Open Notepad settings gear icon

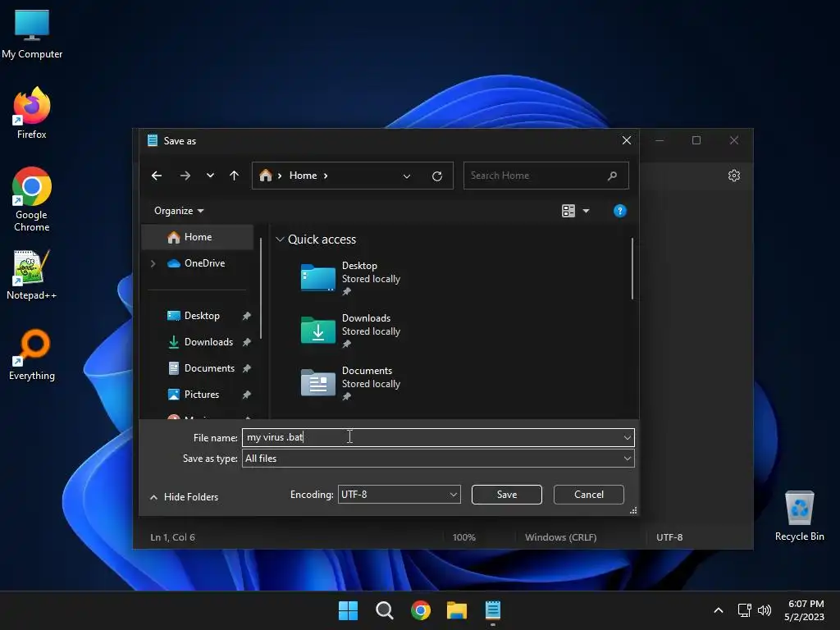point(734,176)
